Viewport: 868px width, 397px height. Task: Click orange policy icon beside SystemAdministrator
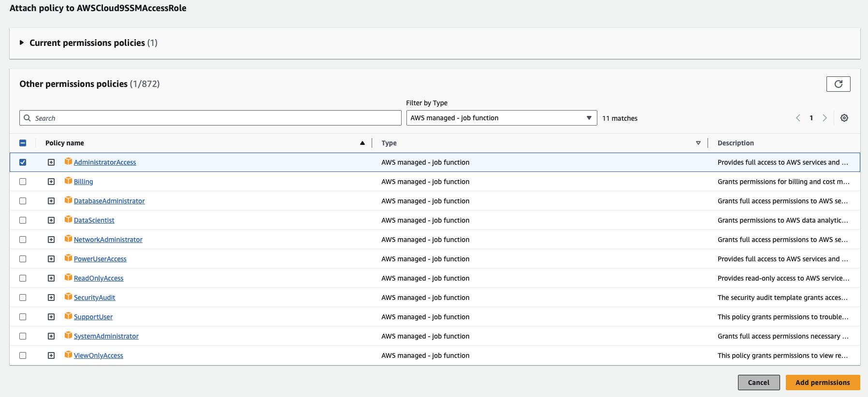(x=68, y=335)
